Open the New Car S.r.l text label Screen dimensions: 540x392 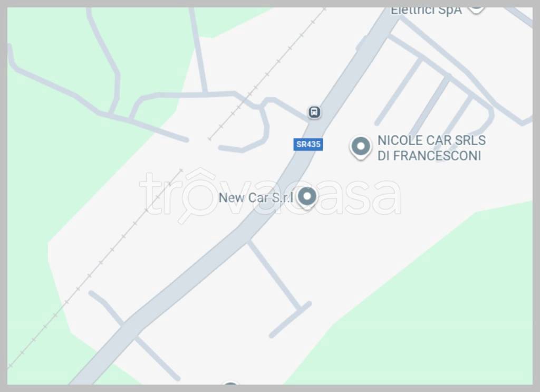click(x=256, y=198)
